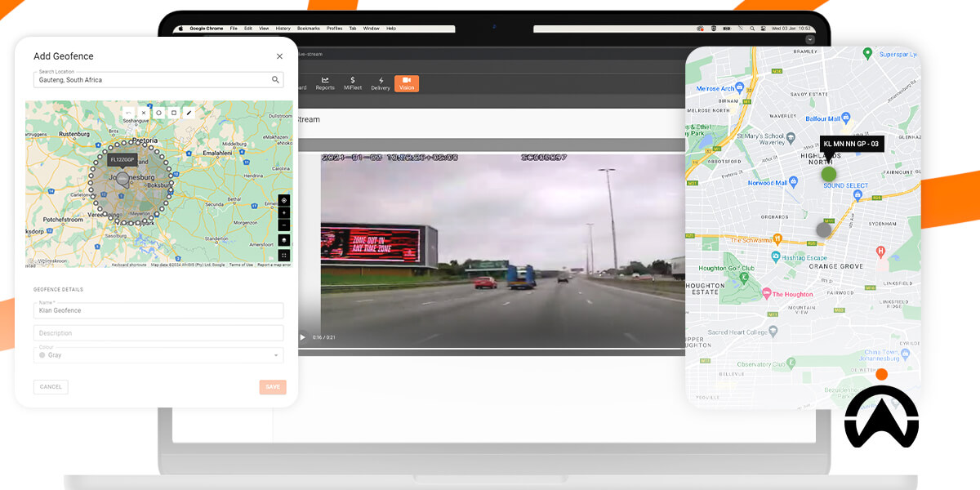Click the undo geofence drawing tool
This screenshot has width=980, height=490.
(x=129, y=113)
